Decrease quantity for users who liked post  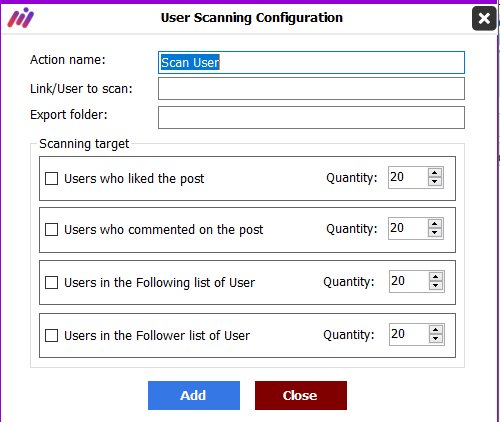click(x=435, y=182)
